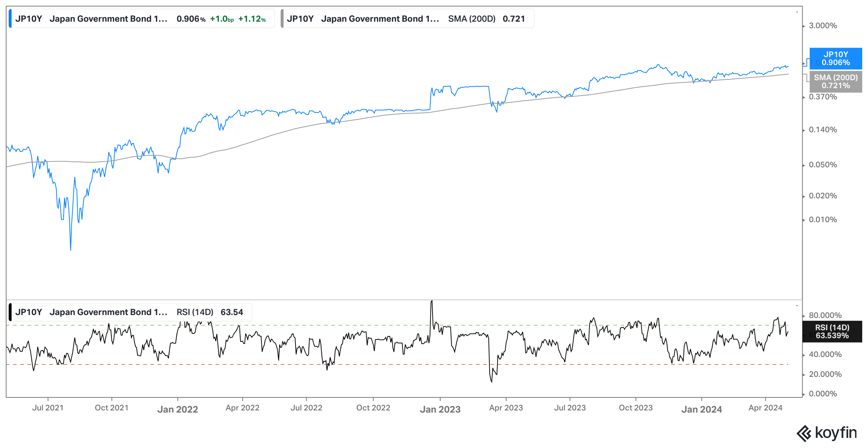868x448 pixels.
Task: Click the gray SMA (200D) legend color bar
Action: (x=282, y=19)
